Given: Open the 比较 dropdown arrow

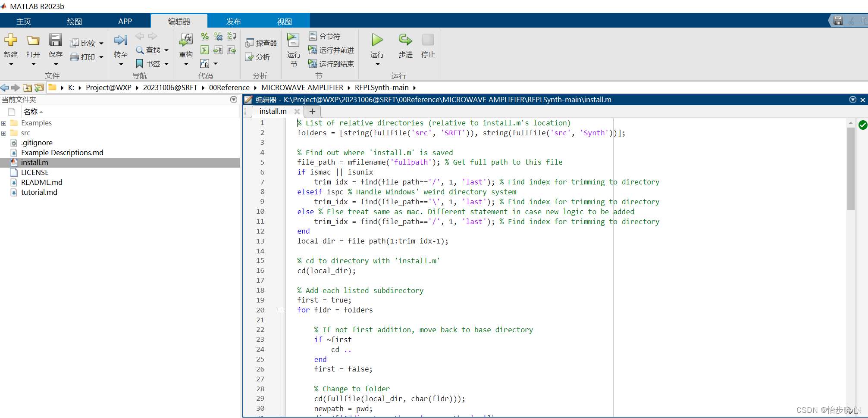Looking at the screenshot, I should 101,43.
